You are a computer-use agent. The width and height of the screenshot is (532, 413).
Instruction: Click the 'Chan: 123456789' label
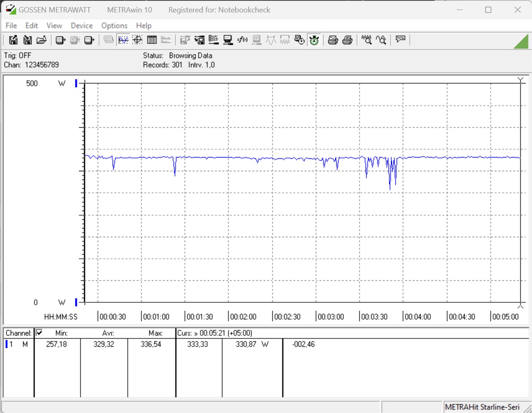tap(31, 65)
